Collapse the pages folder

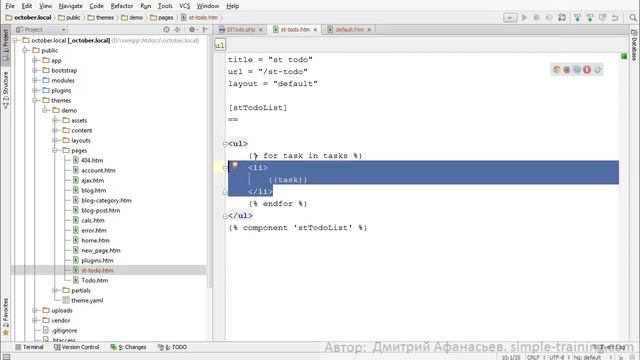55,150
